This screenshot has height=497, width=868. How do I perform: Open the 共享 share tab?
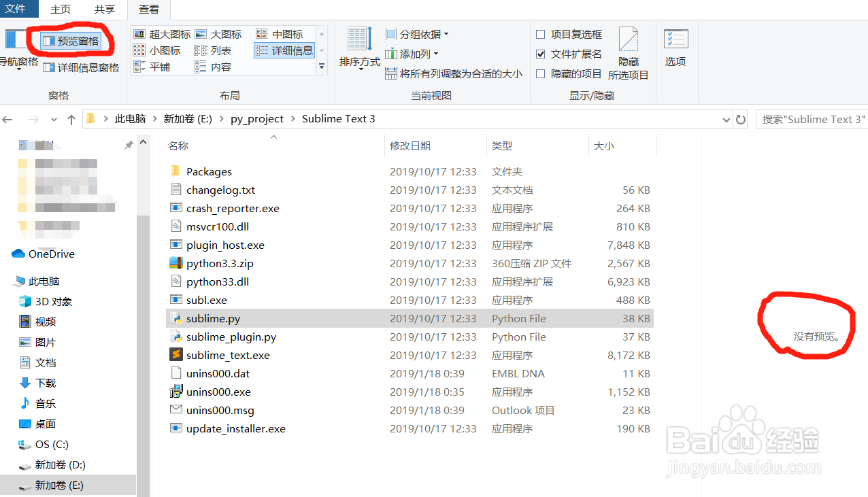[x=105, y=10]
